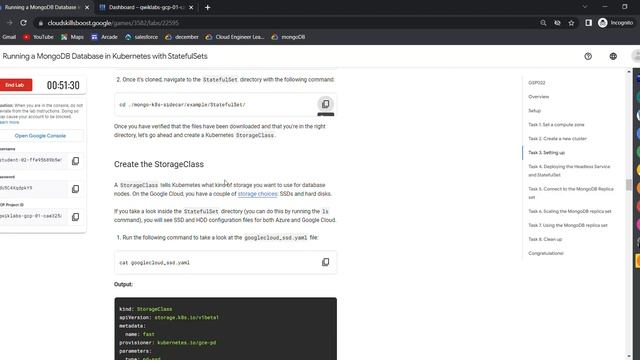Go to Task 6. Scaling the MongoDB replica set
640x360 pixels.
point(570,211)
